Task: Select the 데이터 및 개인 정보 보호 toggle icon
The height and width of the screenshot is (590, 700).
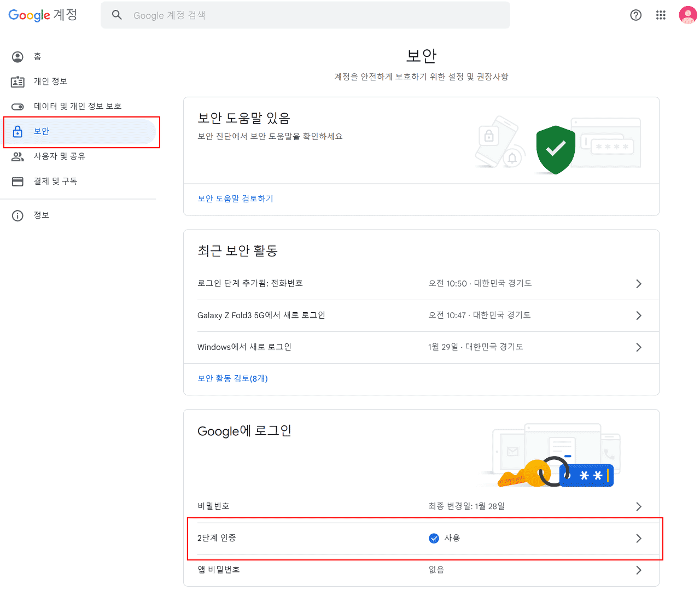Action: pyautogui.click(x=18, y=107)
